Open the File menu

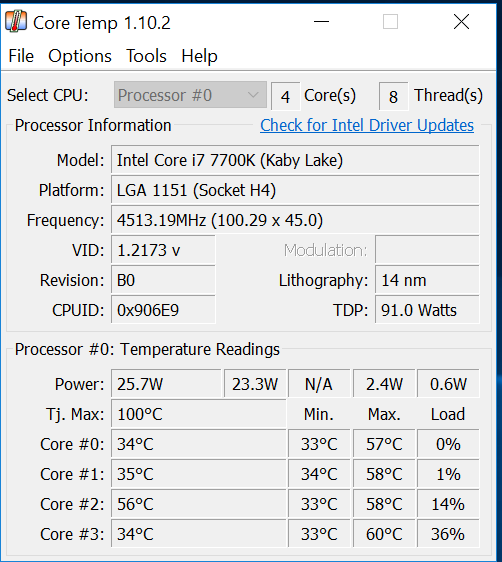point(21,56)
